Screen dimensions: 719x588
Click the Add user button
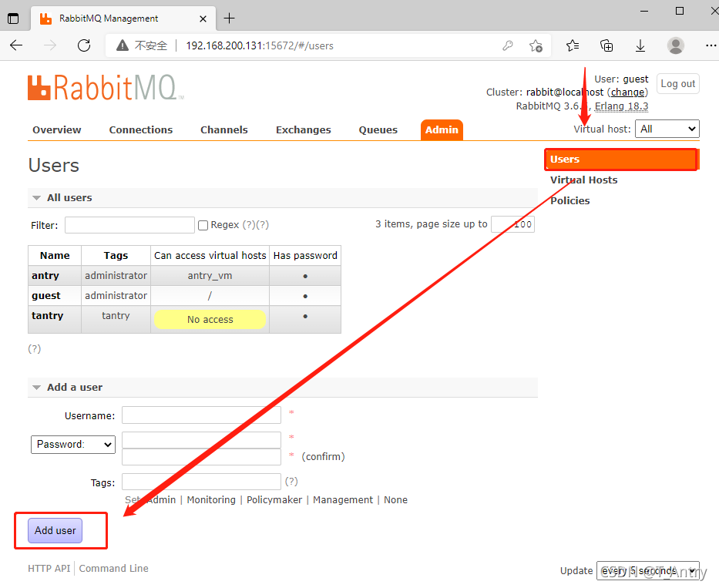tap(55, 531)
